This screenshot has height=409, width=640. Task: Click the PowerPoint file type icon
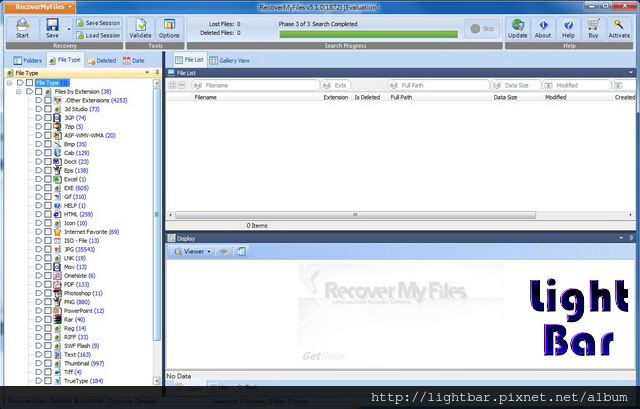tap(58, 311)
